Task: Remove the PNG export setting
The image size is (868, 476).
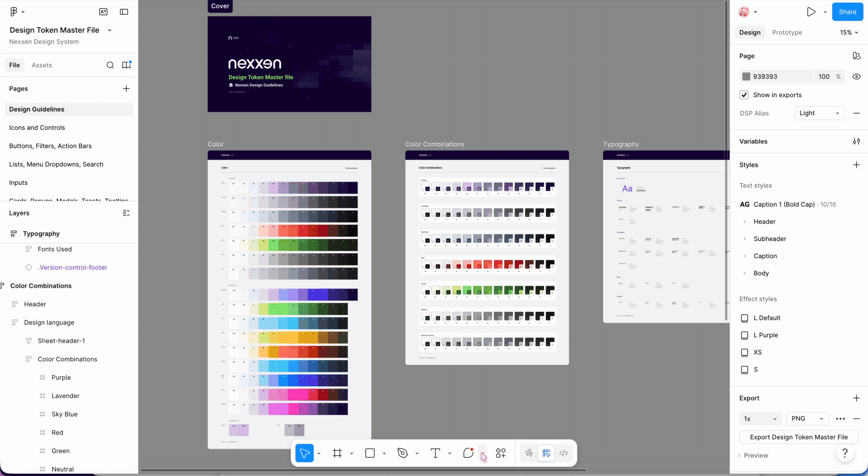Action: [856, 418]
